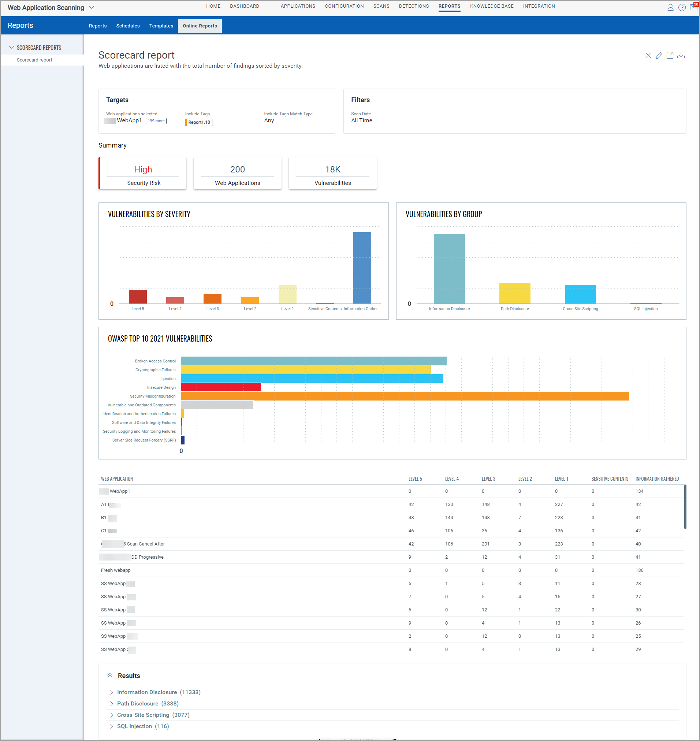
Task: Switch to the Templates tab
Action: tap(161, 26)
